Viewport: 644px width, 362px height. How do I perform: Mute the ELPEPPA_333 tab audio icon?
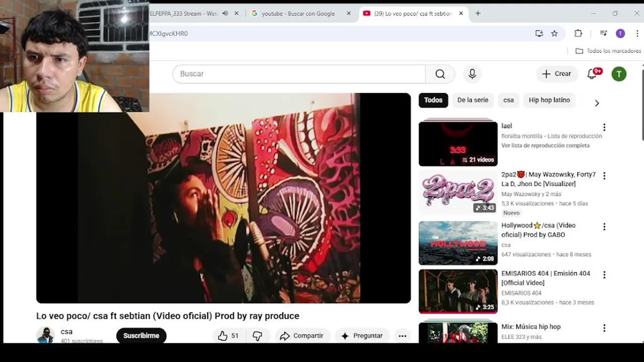click(225, 14)
